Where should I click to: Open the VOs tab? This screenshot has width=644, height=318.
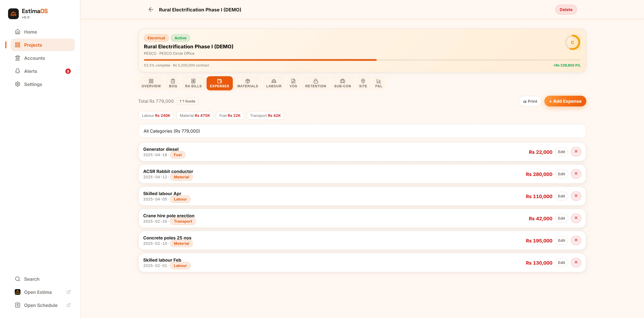tap(293, 83)
